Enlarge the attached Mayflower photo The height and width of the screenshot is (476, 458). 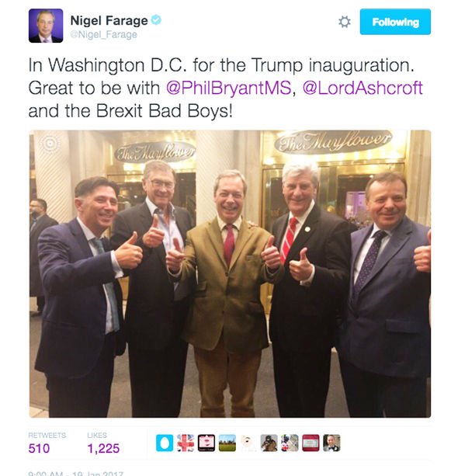coord(230,273)
